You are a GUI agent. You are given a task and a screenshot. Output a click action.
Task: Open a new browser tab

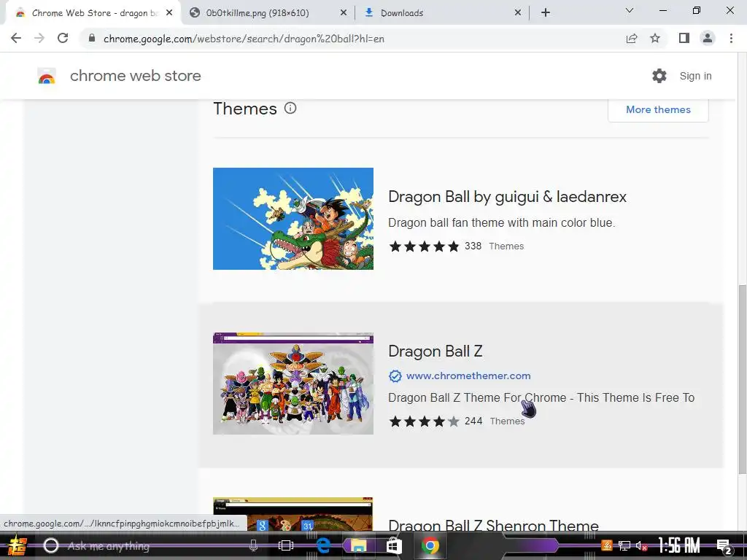click(546, 13)
